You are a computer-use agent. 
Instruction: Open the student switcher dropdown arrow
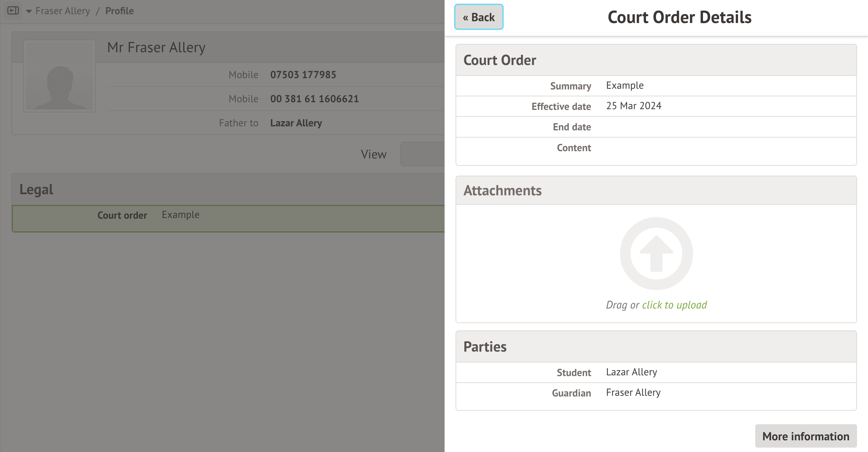pyautogui.click(x=28, y=11)
